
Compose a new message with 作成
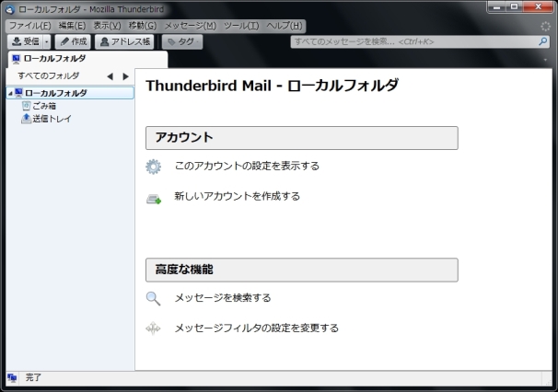coord(73,41)
